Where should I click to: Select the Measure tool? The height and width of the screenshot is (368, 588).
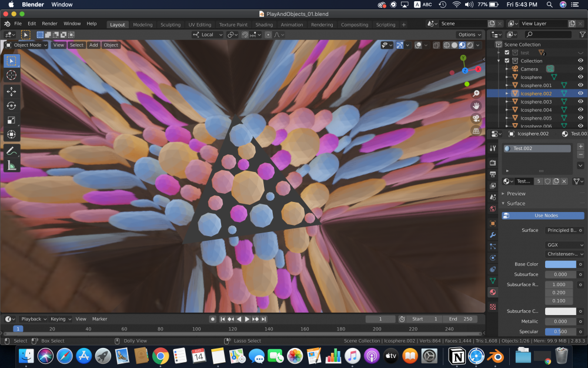(12, 165)
